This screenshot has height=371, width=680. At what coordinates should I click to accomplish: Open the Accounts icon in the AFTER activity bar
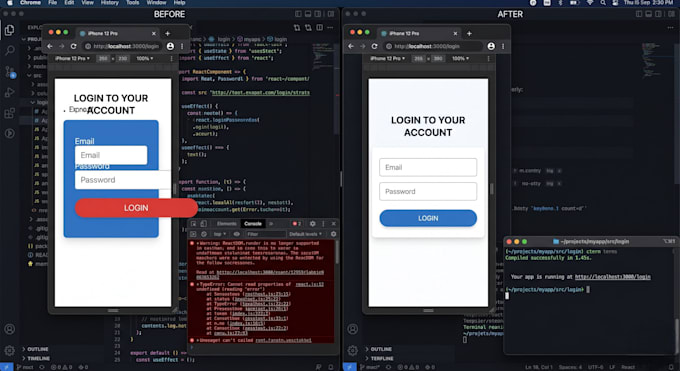point(353,329)
